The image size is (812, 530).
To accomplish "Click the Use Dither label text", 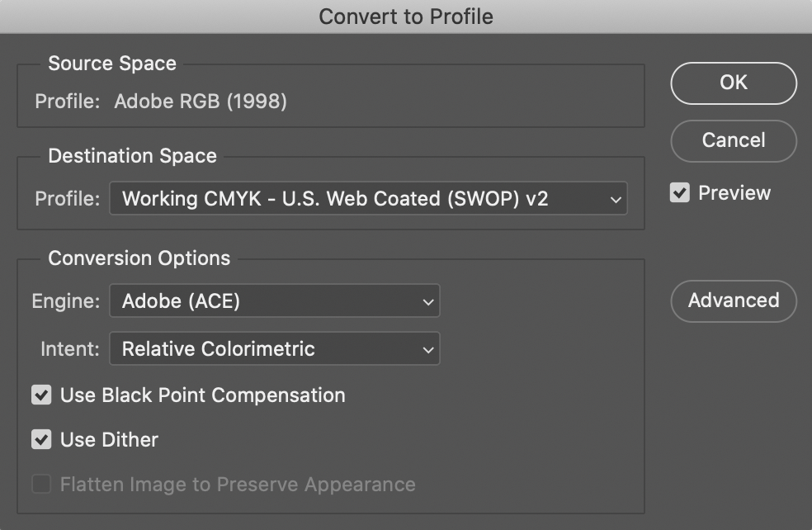I will pyautogui.click(x=109, y=440).
